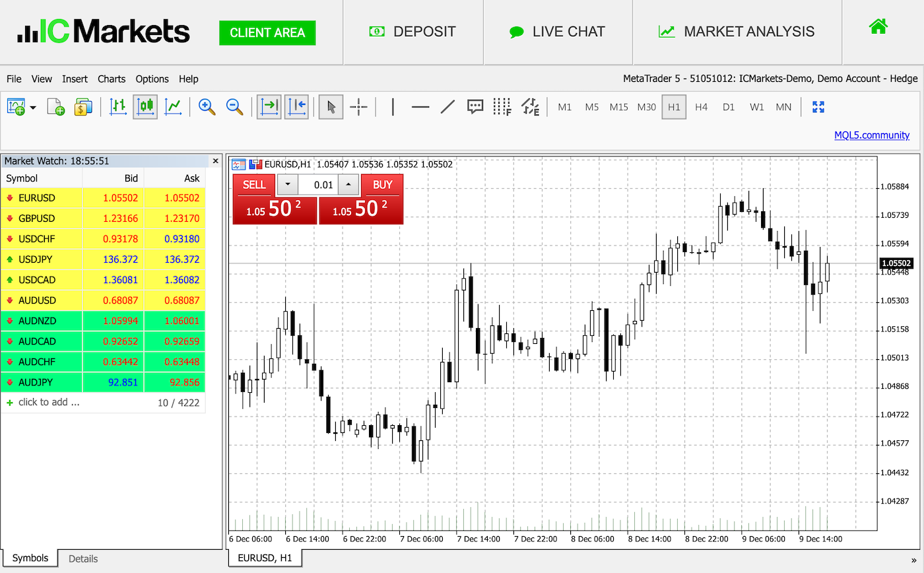Click the fullscreen expand icon

click(x=818, y=107)
